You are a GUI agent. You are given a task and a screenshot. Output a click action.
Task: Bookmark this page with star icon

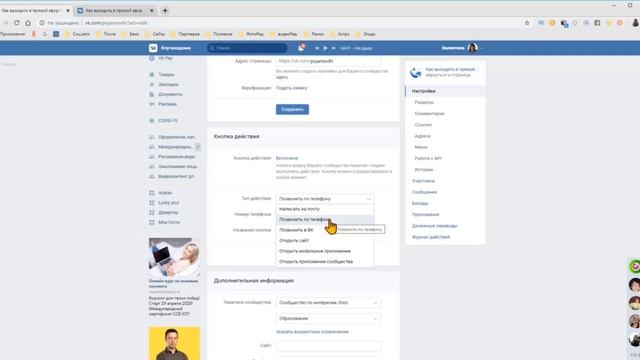(527, 23)
